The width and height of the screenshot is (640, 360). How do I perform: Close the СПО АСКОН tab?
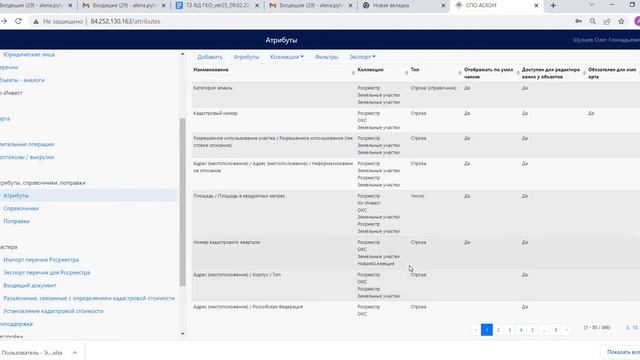point(536,6)
